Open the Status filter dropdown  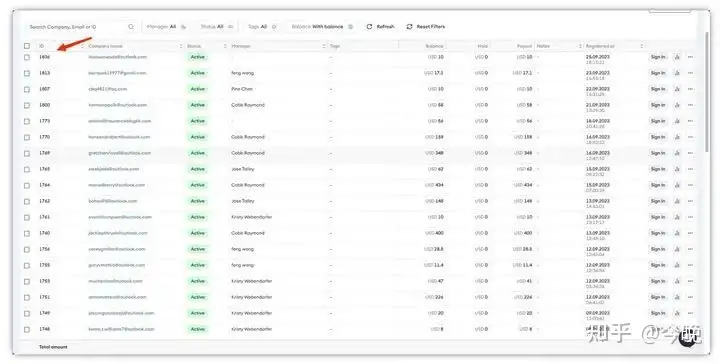pyautogui.click(x=217, y=27)
